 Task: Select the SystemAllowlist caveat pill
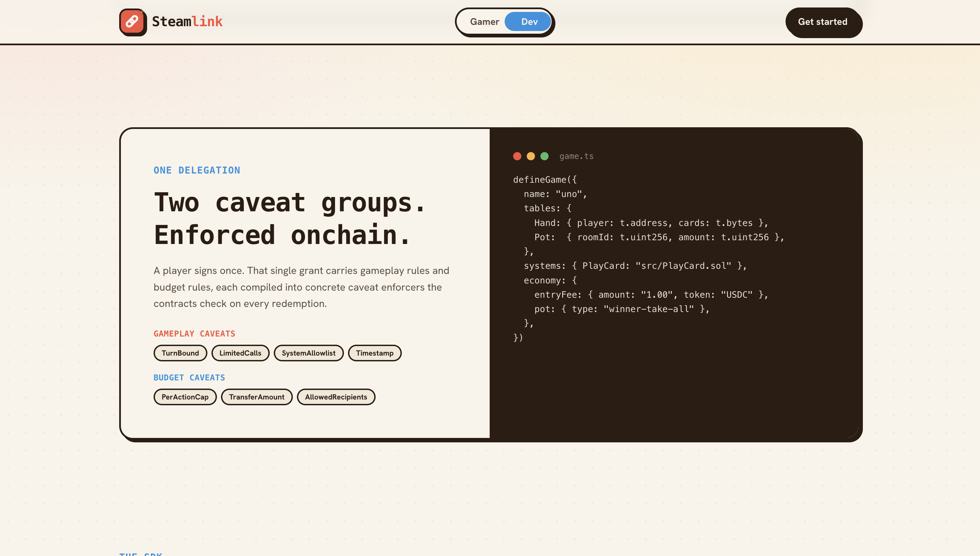click(x=309, y=353)
